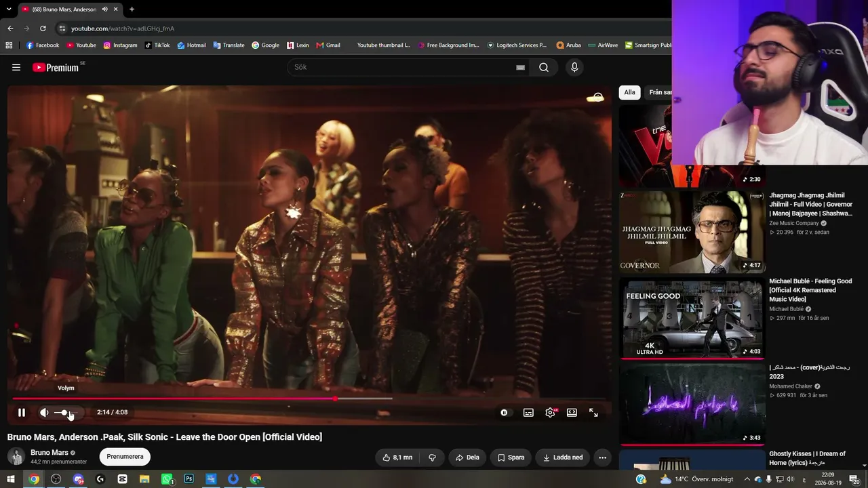Open the notification center with 20 badge
The image size is (868, 488).
854,479
